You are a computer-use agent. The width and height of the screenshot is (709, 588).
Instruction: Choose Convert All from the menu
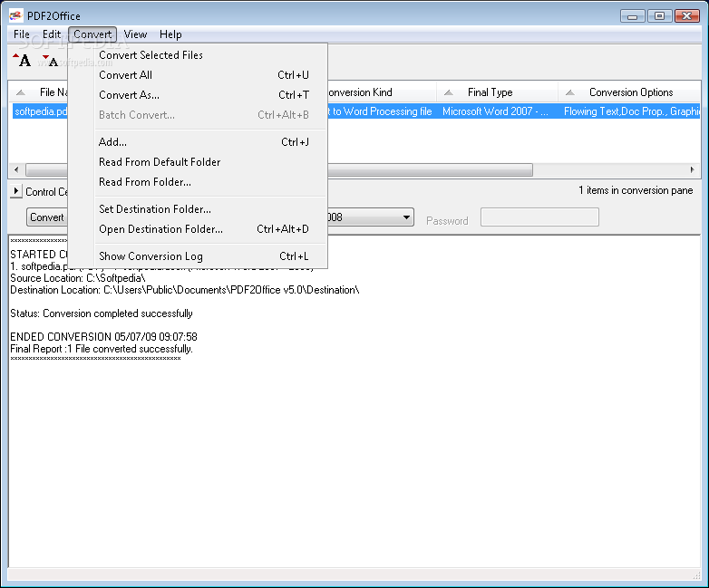coord(198,75)
